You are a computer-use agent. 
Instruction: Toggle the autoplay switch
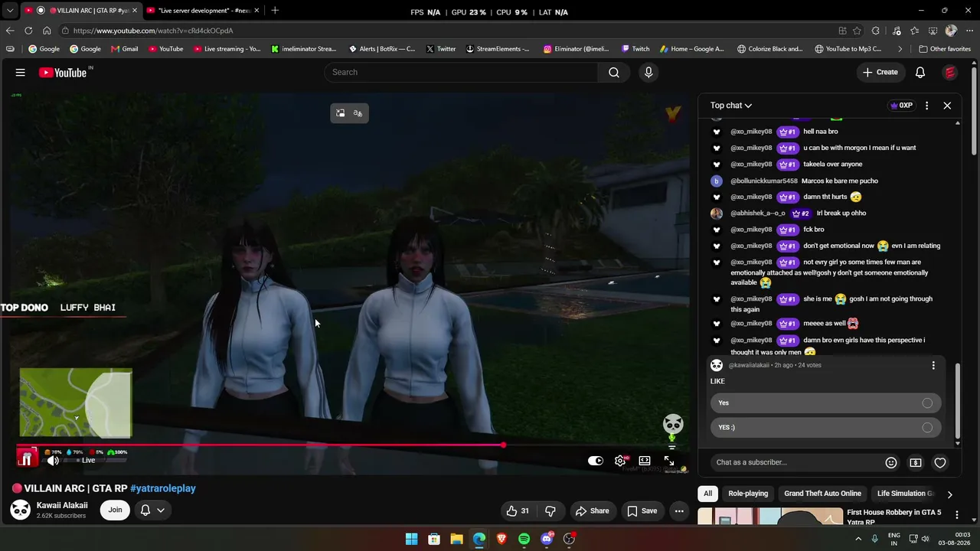[x=596, y=461]
